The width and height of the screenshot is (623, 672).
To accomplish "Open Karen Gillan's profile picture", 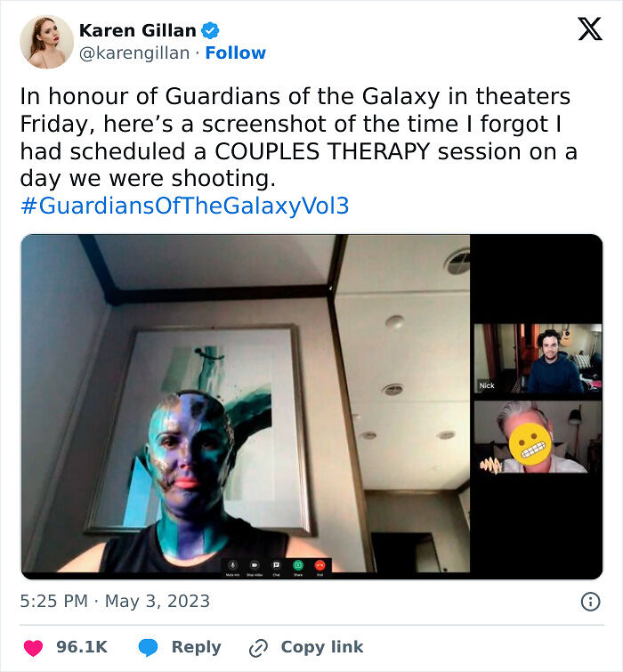I will [46, 42].
